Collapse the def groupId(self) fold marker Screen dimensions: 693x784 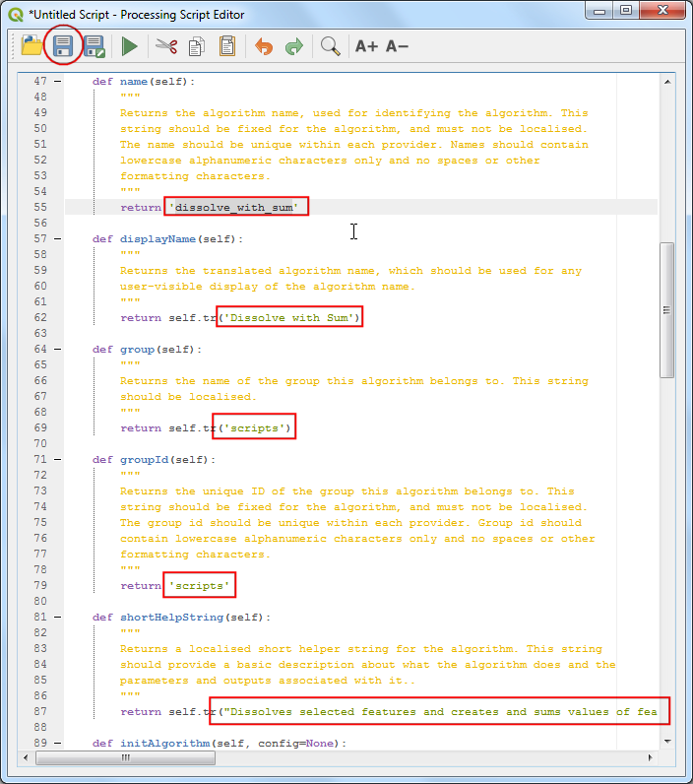[58, 460]
